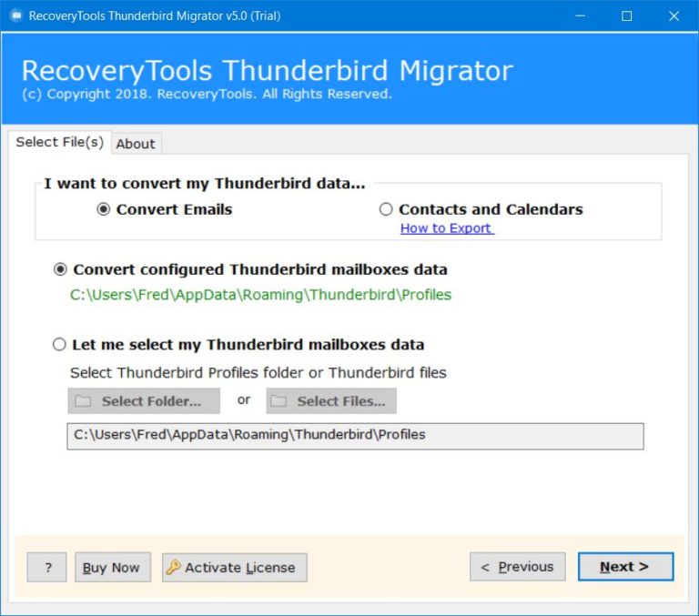Proceed with the Next button
This screenshot has height=616, width=699.
pyautogui.click(x=626, y=567)
